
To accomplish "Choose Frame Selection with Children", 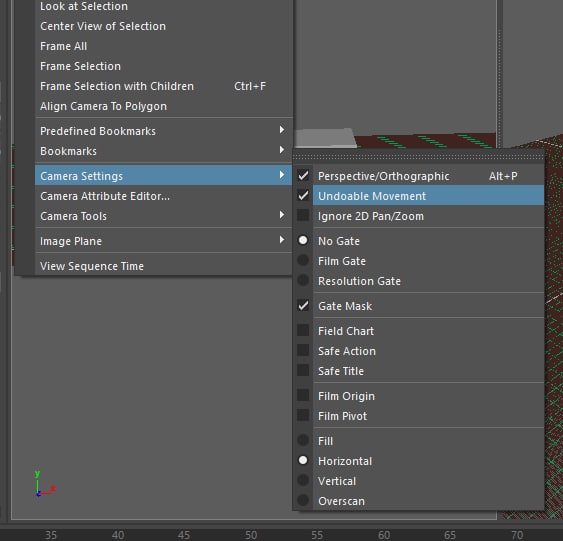I will (164, 87).
